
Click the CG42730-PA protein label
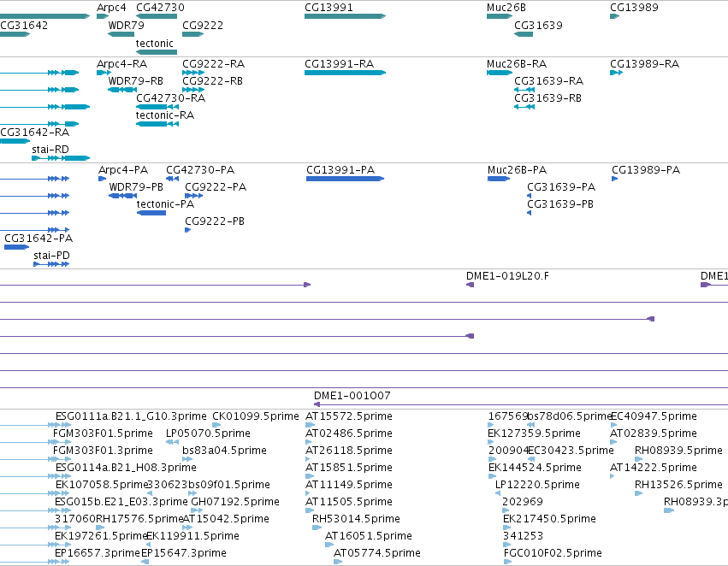click(200, 170)
